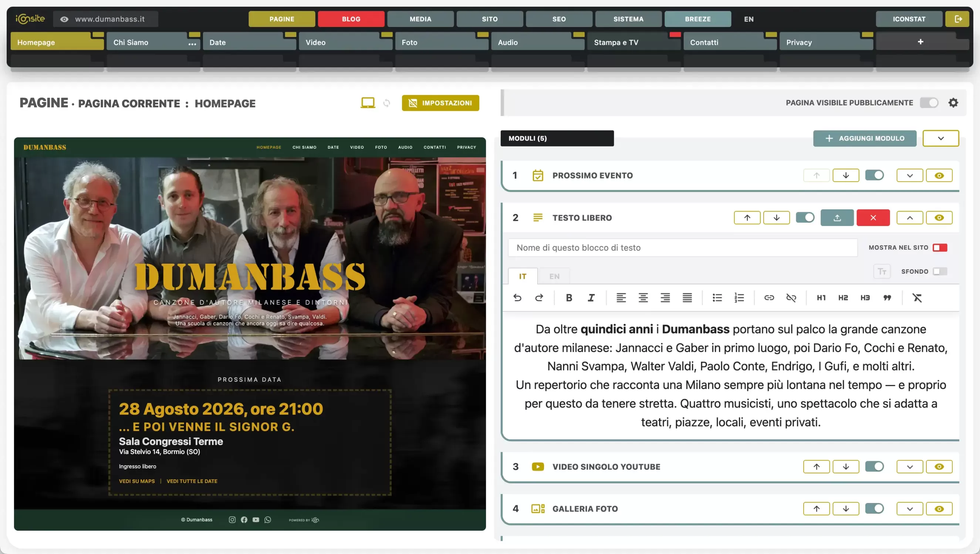Insert a bulleted list
Image resolution: width=980 pixels, height=554 pixels.
[x=717, y=298]
